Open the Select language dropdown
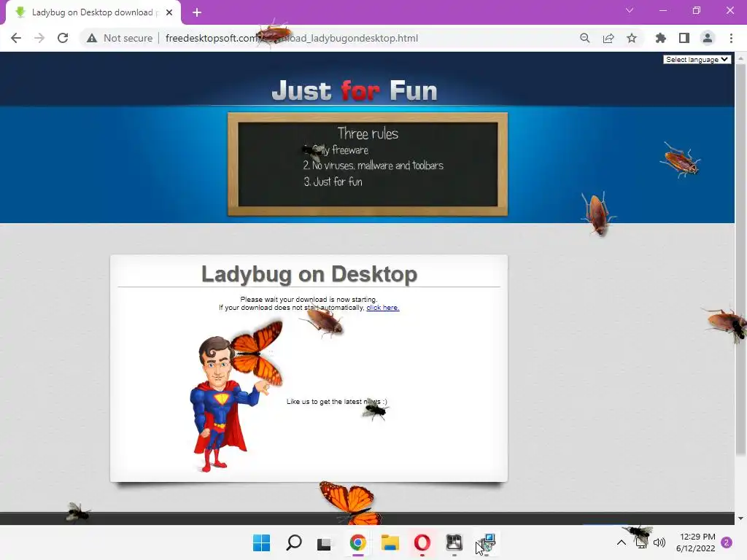This screenshot has height=560, width=747. click(x=697, y=60)
